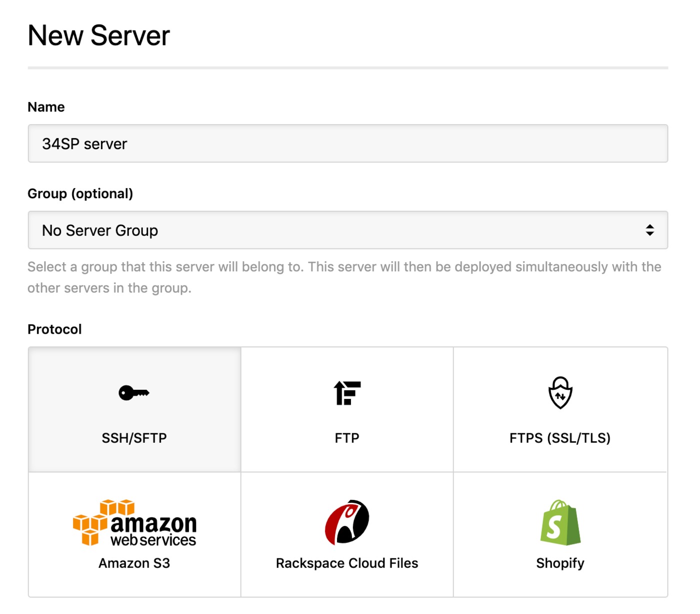Viewport: 700px width, 614px height.
Task: Click the FTP upload icon
Action: (347, 393)
